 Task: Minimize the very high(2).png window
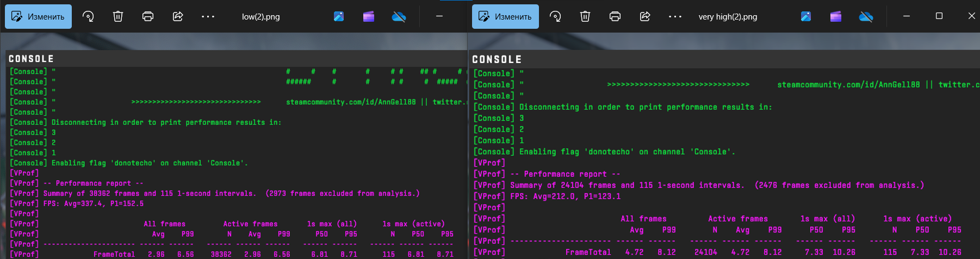click(x=907, y=16)
